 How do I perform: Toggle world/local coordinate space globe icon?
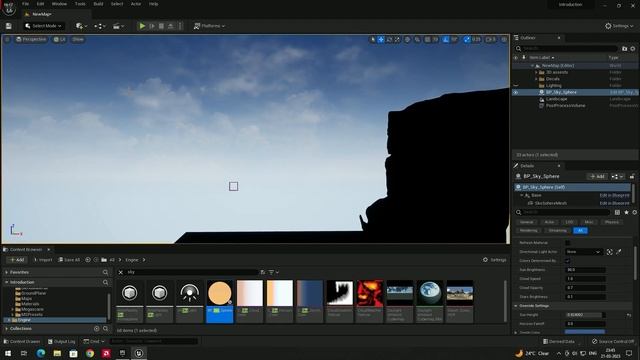(407, 40)
